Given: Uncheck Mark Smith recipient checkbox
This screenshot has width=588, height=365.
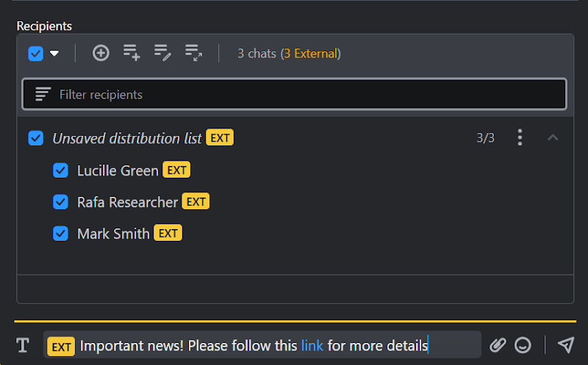Looking at the screenshot, I should (x=60, y=234).
